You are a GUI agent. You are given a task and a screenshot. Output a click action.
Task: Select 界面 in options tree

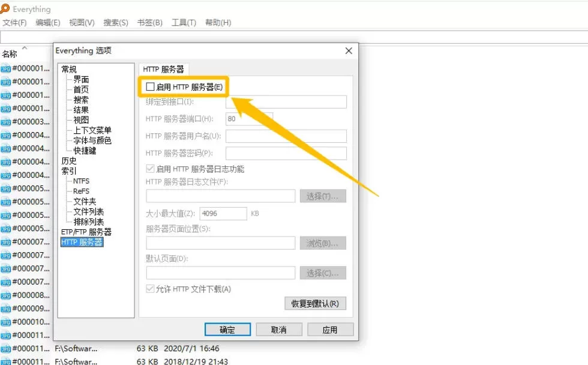pyautogui.click(x=81, y=79)
